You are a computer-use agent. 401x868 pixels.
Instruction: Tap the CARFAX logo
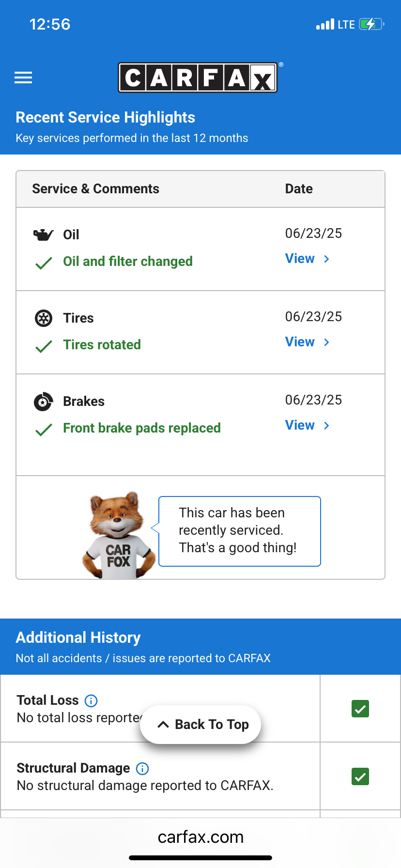click(198, 77)
